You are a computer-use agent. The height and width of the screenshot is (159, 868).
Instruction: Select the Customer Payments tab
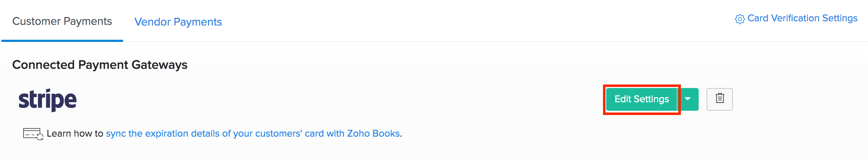click(x=62, y=21)
